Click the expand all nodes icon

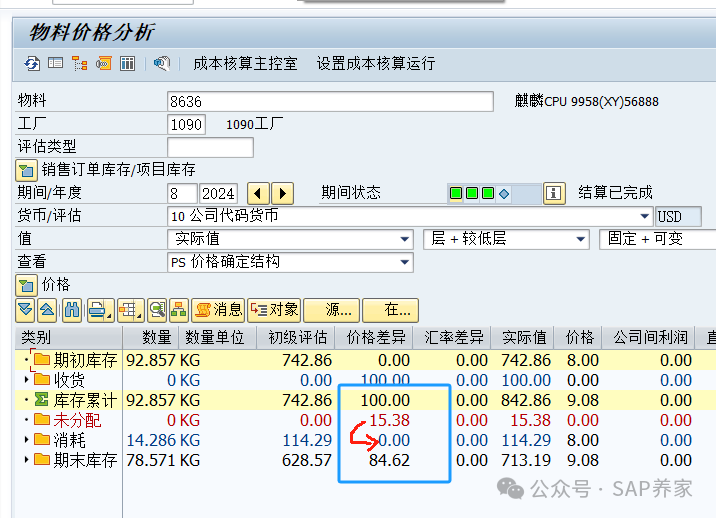tap(25, 310)
